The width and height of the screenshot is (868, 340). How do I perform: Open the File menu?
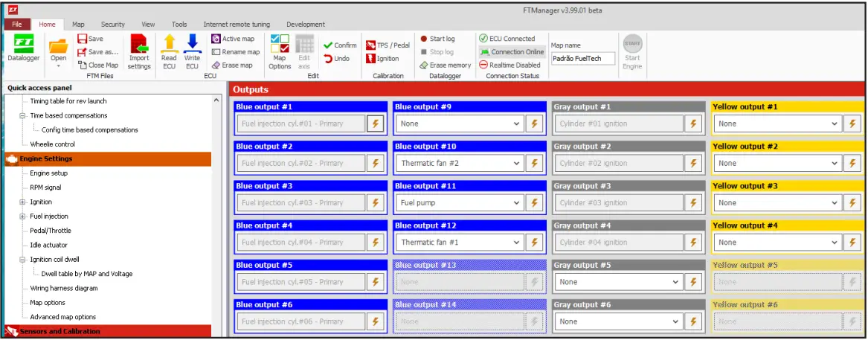[16, 25]
